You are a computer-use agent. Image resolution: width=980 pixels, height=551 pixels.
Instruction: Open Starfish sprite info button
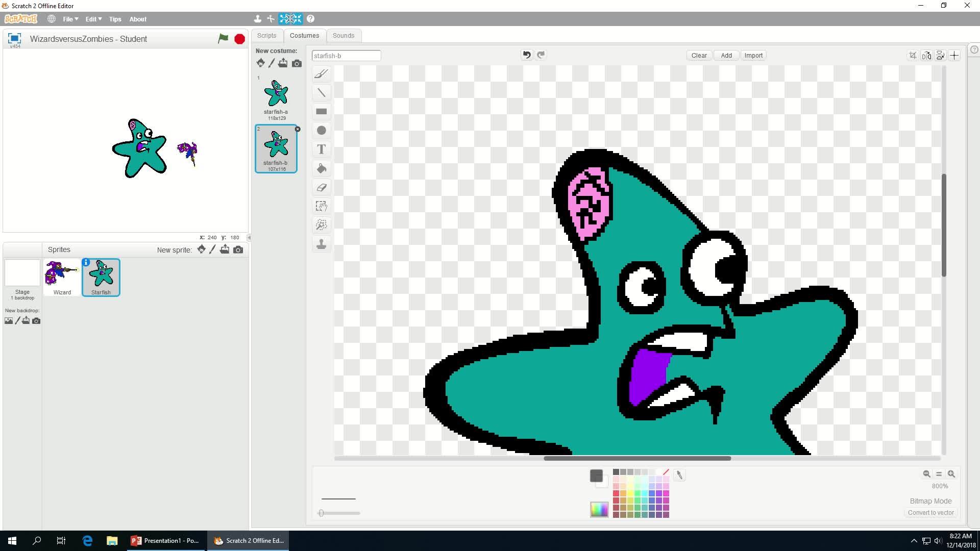point(86,262)
